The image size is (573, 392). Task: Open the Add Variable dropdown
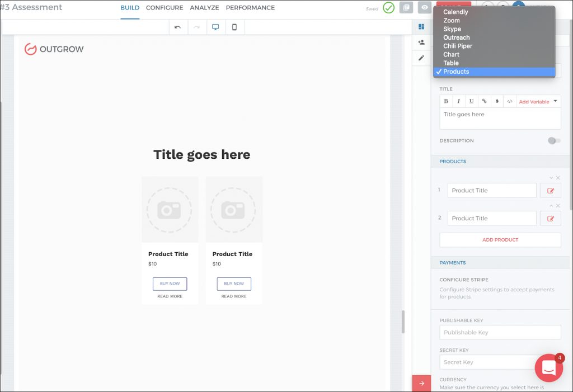538,102
